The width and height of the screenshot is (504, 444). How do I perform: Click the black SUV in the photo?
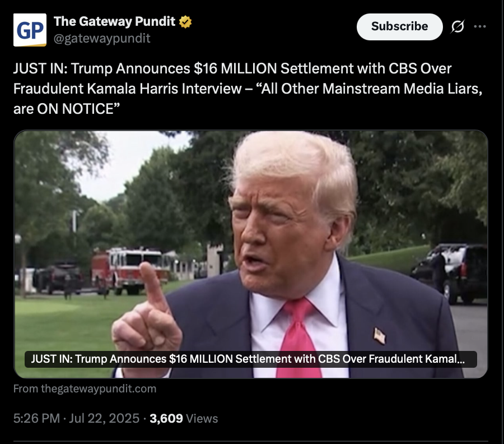click(450, 273)
